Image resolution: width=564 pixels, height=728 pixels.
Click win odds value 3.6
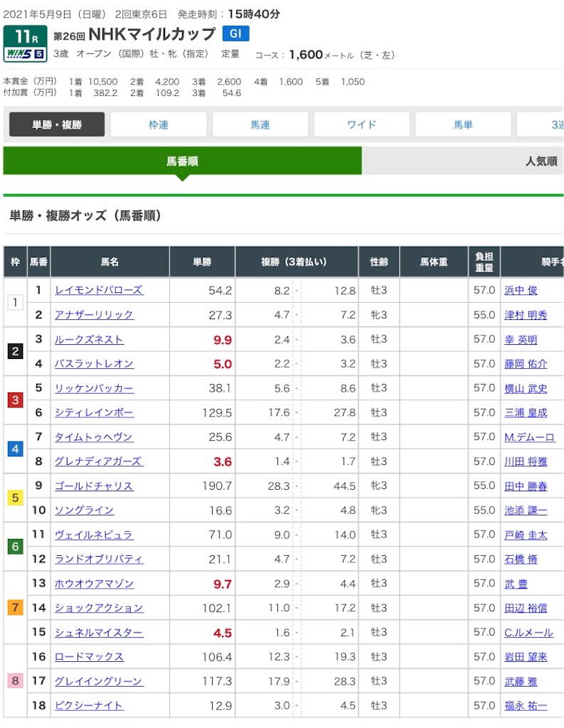click(x=223, y=461)
